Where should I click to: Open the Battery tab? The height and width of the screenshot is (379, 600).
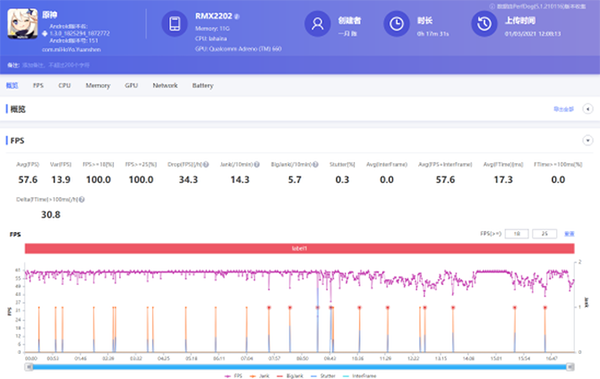[x=202, y=85]
